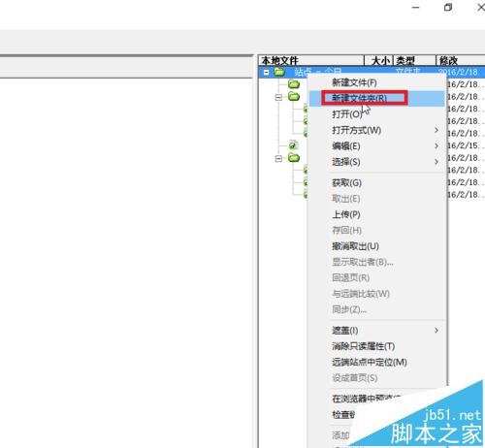Sort by the 大小 column header

[378, 60]
